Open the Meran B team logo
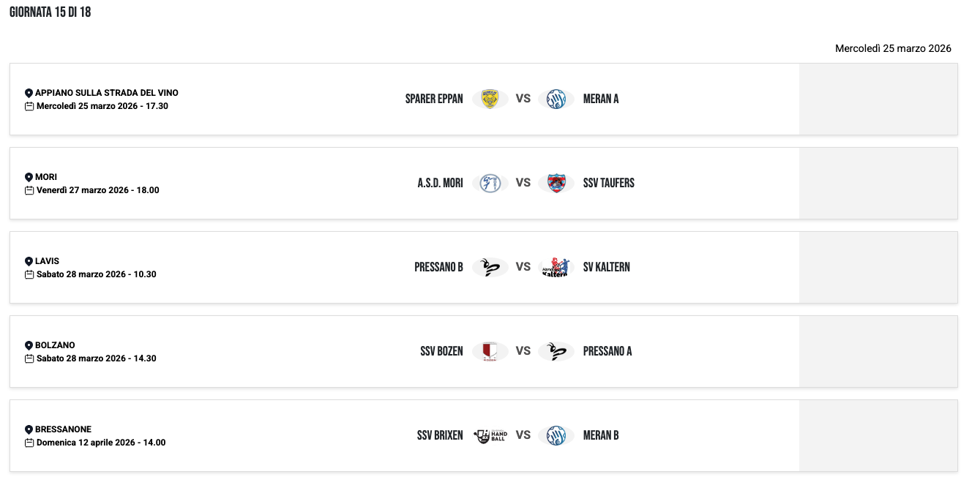This screenshot has width=980, height=485. [x=556, y=435]
